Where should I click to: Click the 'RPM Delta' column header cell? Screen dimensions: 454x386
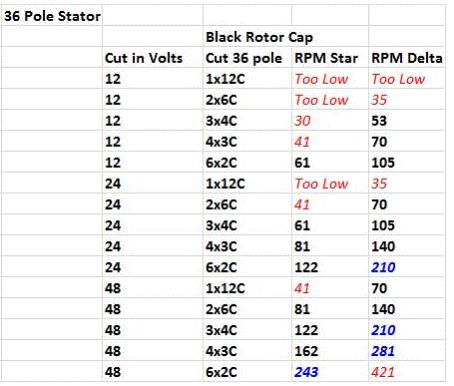pyautogui.click(x=407, y=57)
